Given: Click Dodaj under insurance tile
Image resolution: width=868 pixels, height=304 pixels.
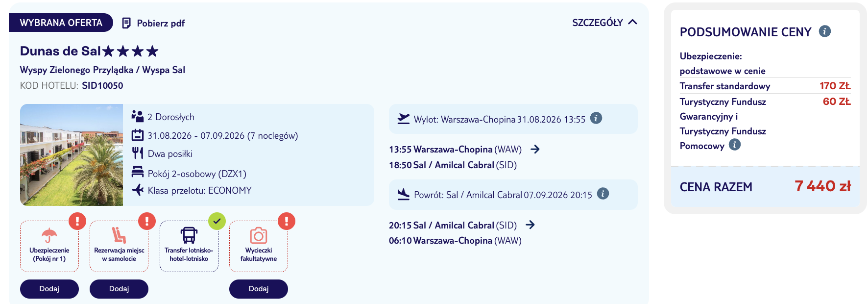Looking at the screenshot, I should 49,289.
